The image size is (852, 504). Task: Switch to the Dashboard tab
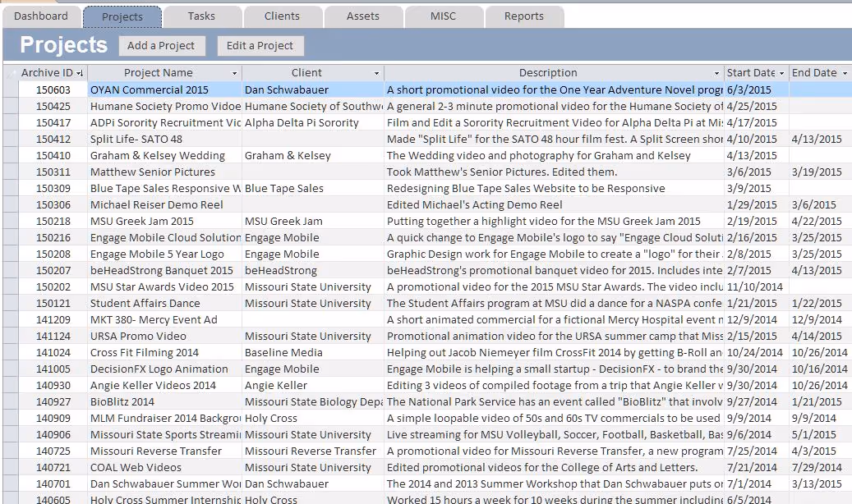[x=41, y=16]
